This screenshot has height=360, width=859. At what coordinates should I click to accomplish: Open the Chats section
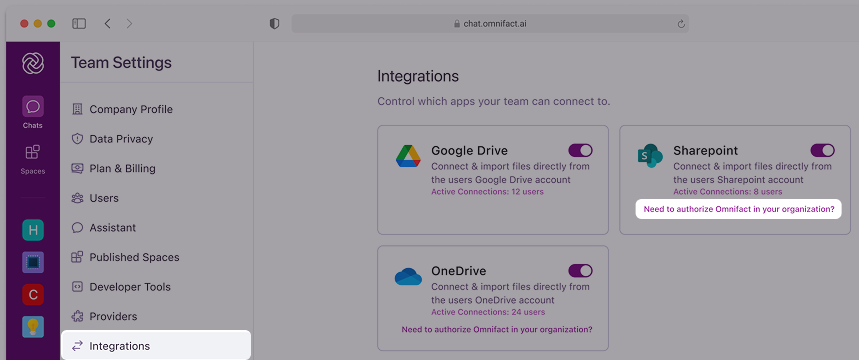(x=33, y=112)
